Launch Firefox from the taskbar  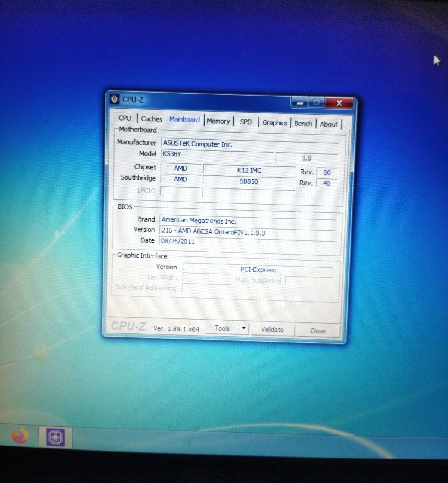click(x=20, y=436)
